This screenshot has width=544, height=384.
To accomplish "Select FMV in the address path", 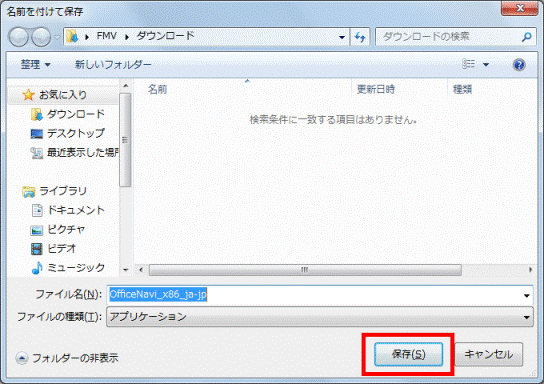I will coord(107,36).
